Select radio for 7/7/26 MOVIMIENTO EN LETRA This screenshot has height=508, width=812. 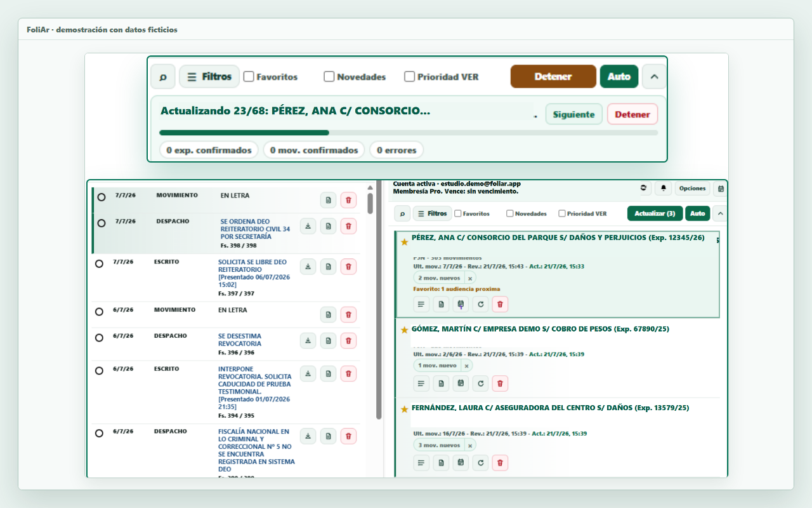pos(101,197)
